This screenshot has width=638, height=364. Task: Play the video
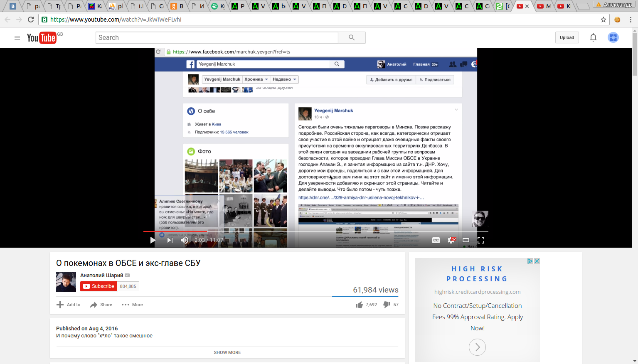pyautogui.click(x=153, y=240)
